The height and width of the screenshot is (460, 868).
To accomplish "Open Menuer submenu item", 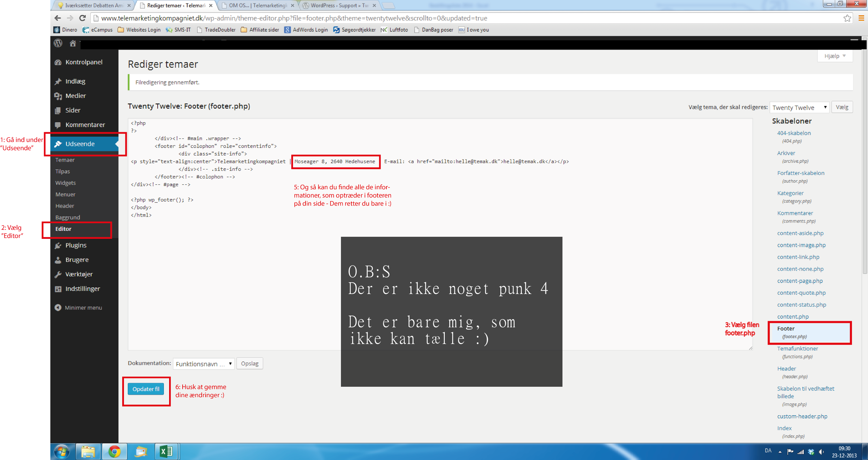I will (x=65, y=194).
